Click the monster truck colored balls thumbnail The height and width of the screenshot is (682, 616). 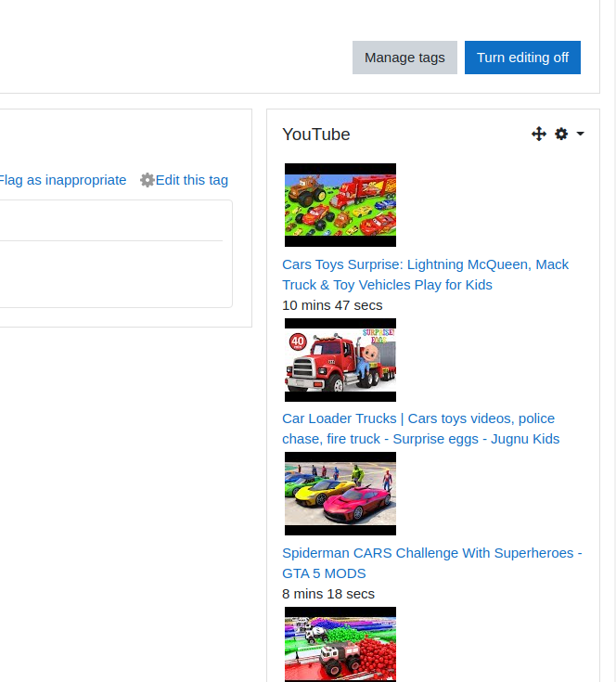pos(340,645)
